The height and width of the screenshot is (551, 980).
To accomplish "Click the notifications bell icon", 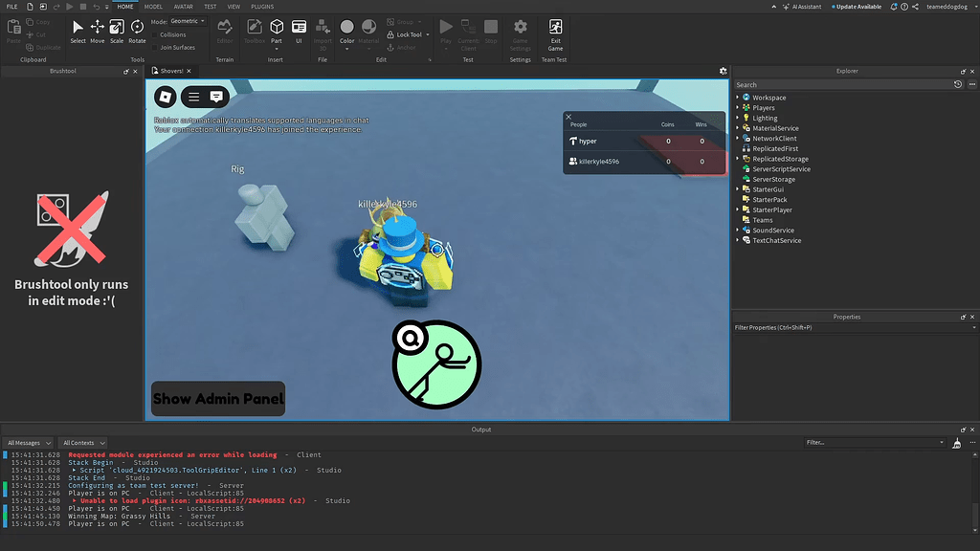I will point(894,7).
